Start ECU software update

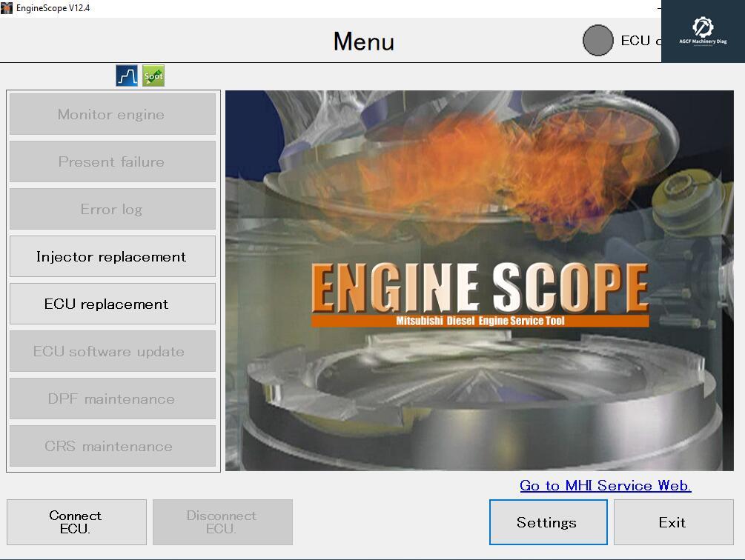point(112,351)
